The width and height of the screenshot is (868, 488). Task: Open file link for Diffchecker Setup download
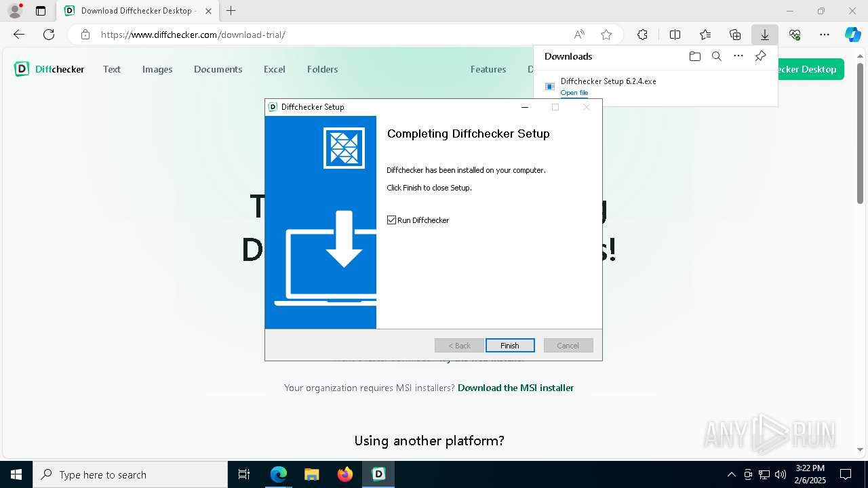pos(574,93)
